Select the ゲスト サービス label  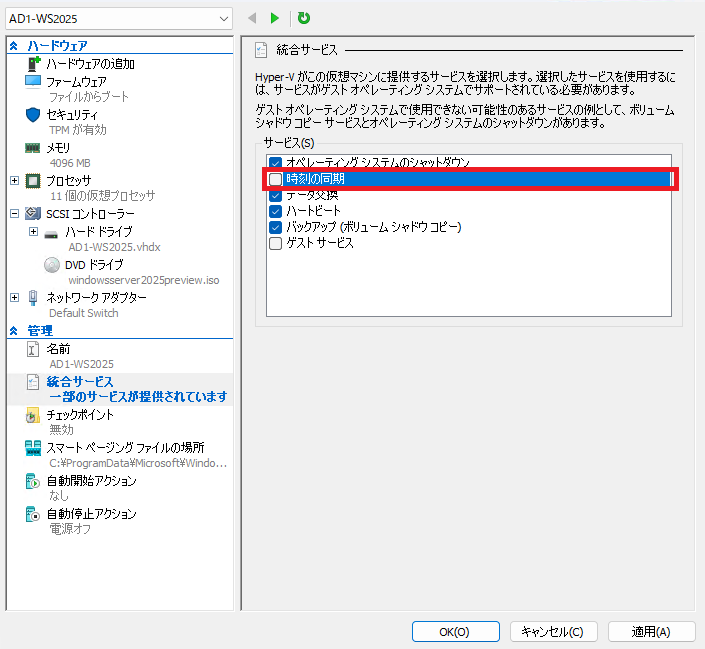pyautogui.click(x=320, y=243)
